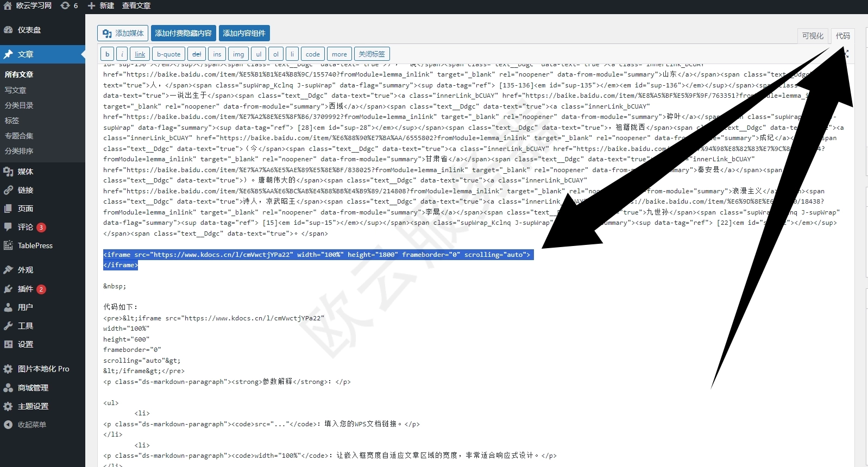868x467 pixels.
Task: Open 评论 comments with 3 pending
Action: (25, 227)
